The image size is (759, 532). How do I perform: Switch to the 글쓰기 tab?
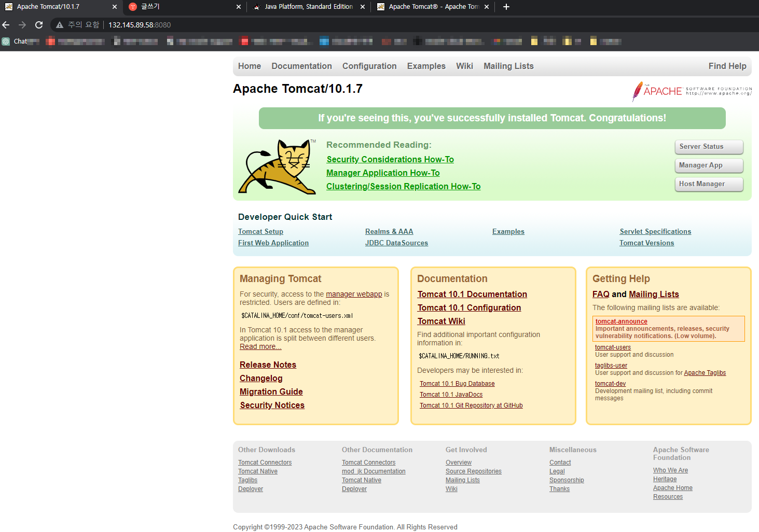click(184, 7)
